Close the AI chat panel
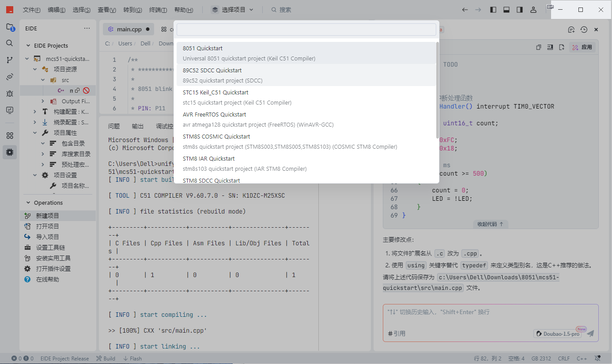Image resolution: width=612 pixels, height=364 pixels. [x=596, y=30]
